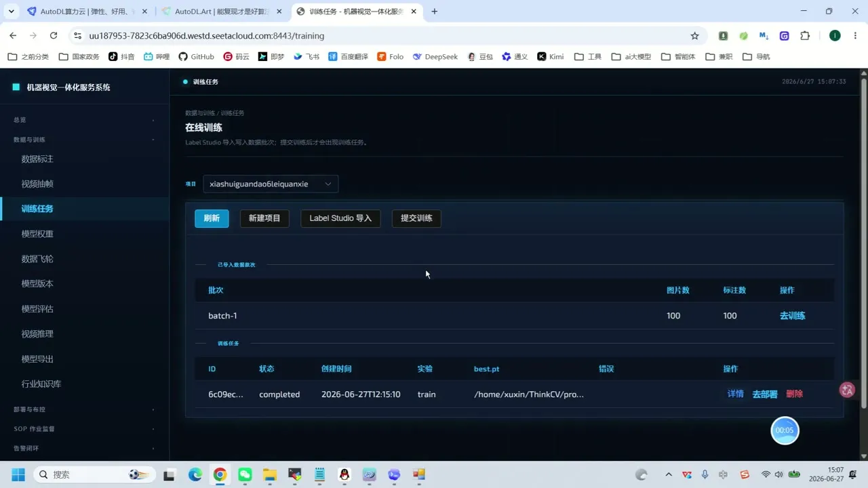Open the GitHub bookmark
This screenshot has width=868, height=488.
point(196,56)
